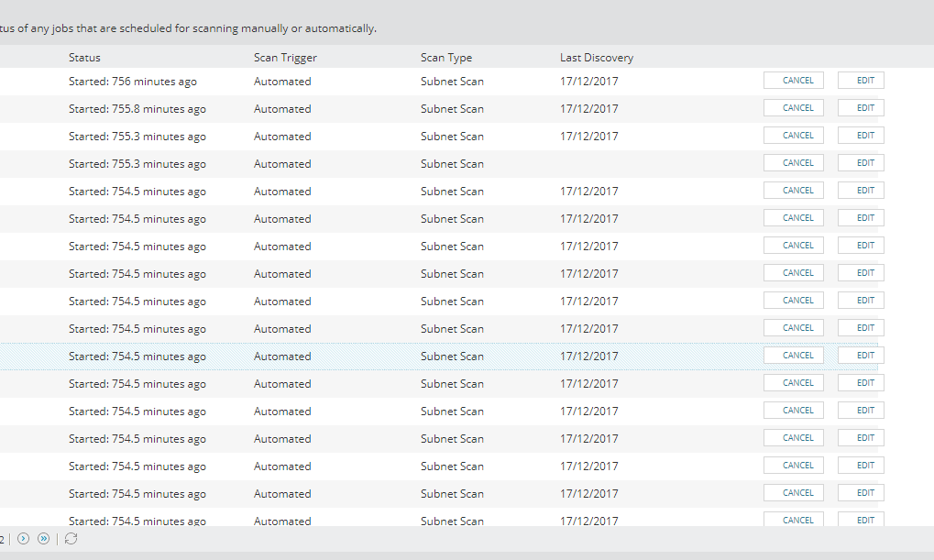Select 'Subnet Scan' in the row without discovery date
The height and width of the screenshot is (560, 934).
tap(452, 164)
